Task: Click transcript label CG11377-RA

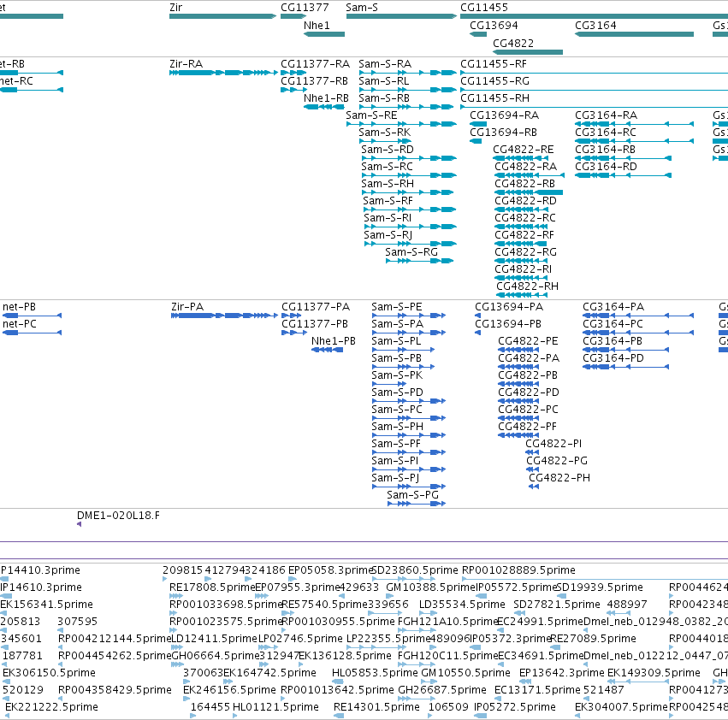Action: pyautogui.click(x=316, y=64)
